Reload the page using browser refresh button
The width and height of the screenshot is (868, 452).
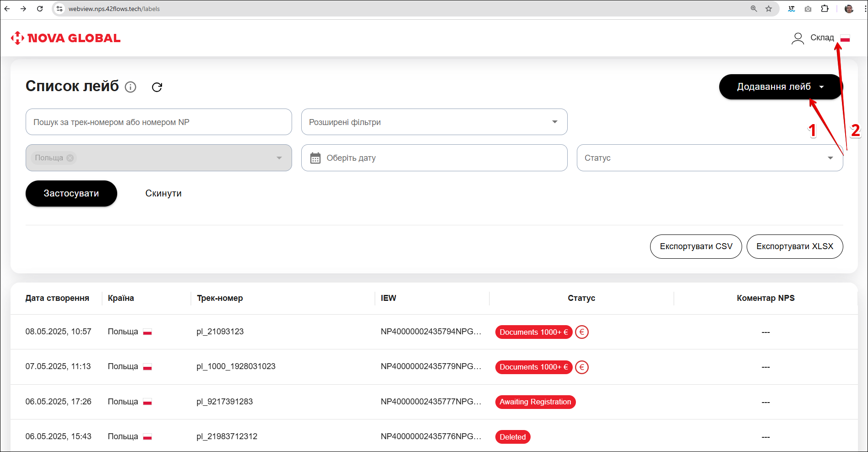pyautogui.click(x=40, y=9)
